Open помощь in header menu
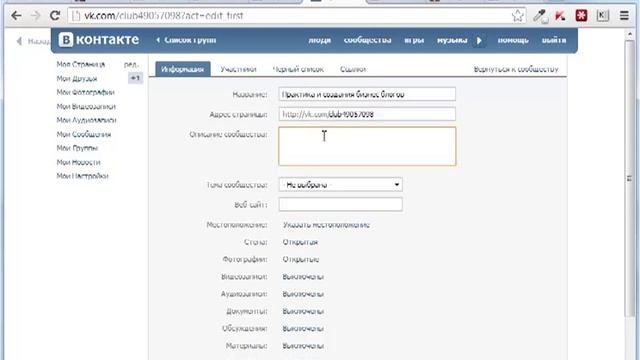Image resolution: width=640 pixels, height=360 pixels. pyautogui.click(x=513, y=40)
